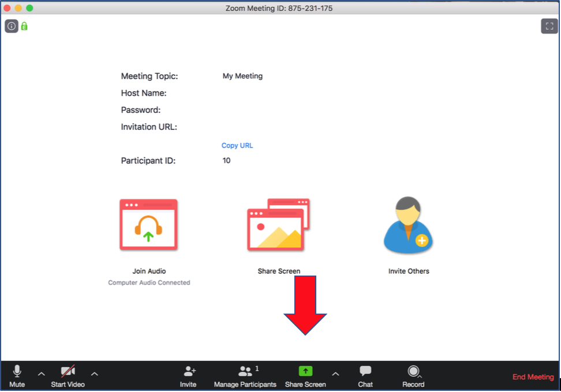561x392 pixels.
Task: Click the "Computer Audio Connected" status text
Action: tap(149, 282)
